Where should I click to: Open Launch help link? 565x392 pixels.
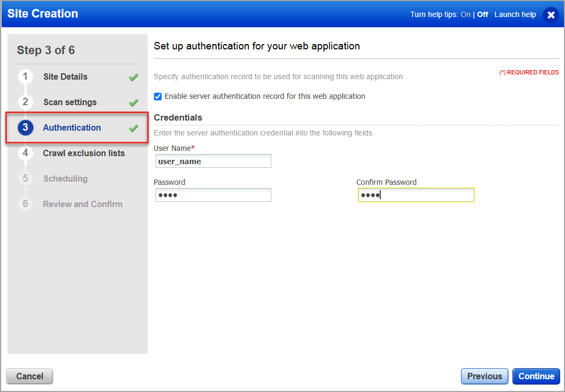[515, 14]
